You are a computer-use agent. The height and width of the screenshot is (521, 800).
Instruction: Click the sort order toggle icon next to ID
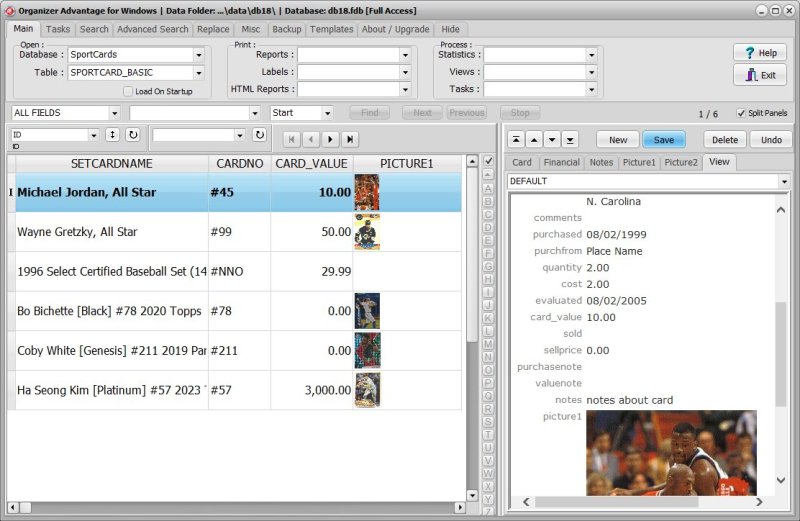[112, 135]
